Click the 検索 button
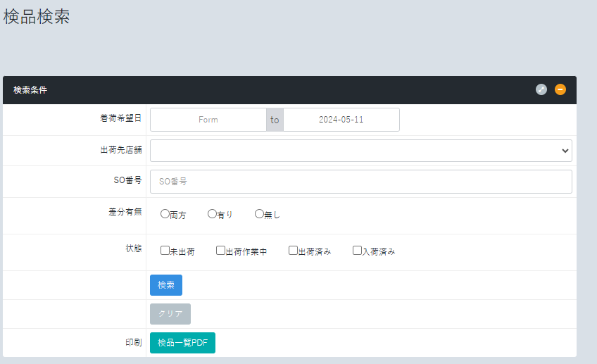597x364 pixels. pos(166,285)
